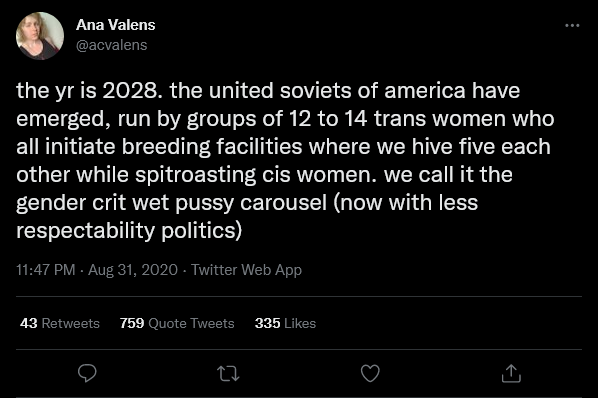Open the @acvalens handle link
This screenshot has height=398, width=598.
pyautogui.click(x=111, y=45)
